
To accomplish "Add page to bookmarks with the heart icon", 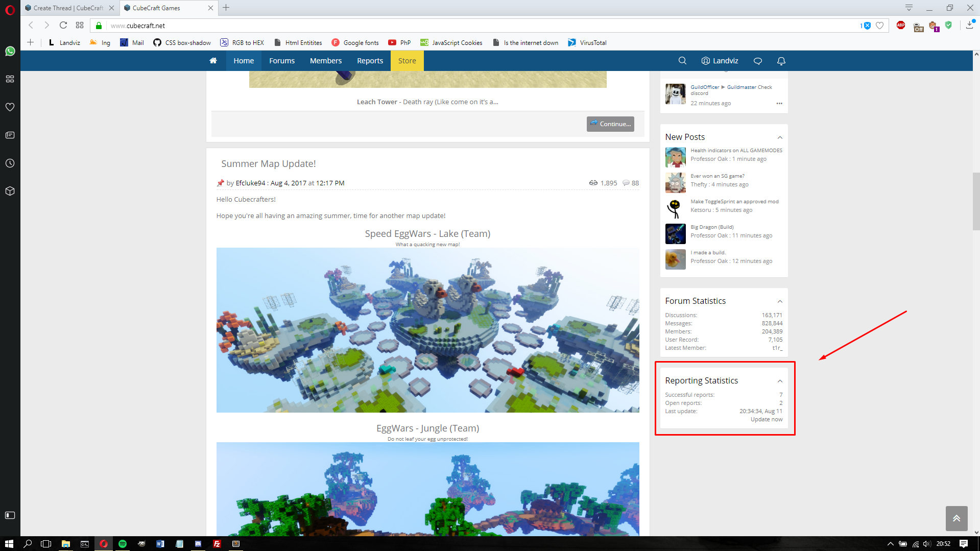I will point(880,26).
